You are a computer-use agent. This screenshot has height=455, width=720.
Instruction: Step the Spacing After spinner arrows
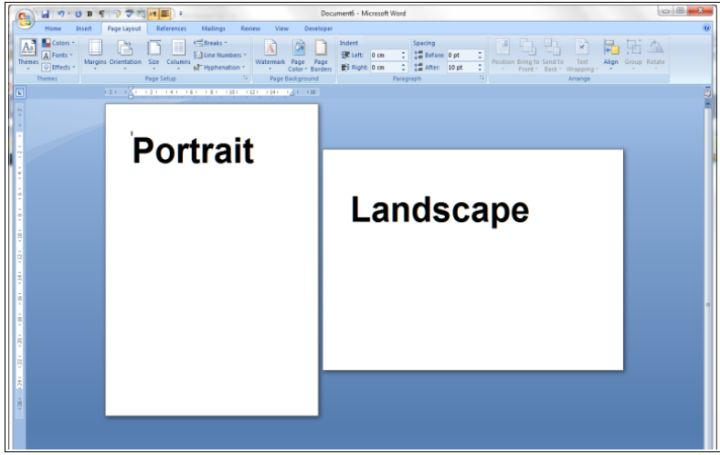[x=480, y=67]
